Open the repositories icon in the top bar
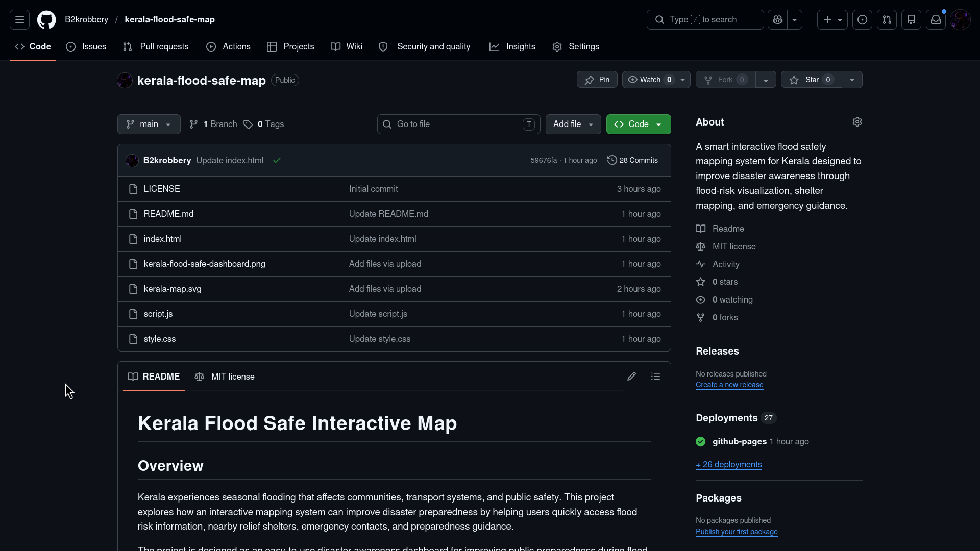Image resolution: width=980 pixels, height=551 pixels. 911,19
